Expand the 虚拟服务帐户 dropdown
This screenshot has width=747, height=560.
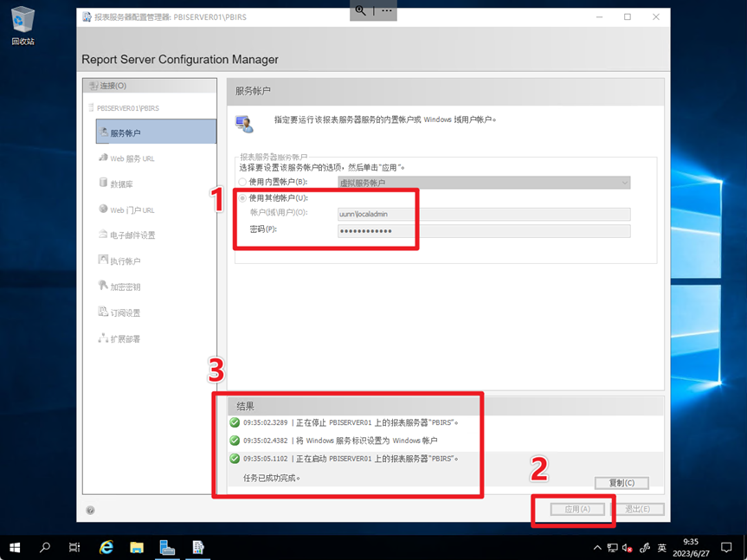pos(483,183)
